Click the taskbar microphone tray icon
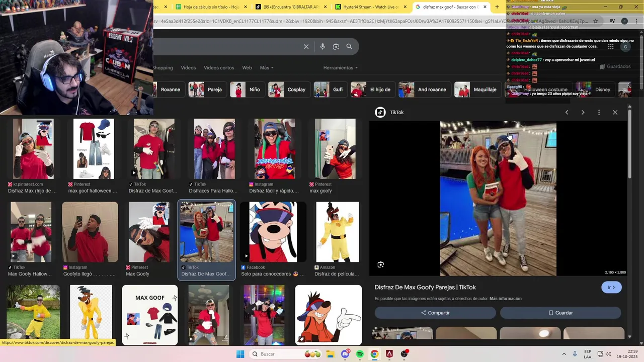 pyautogui.click(x=575, y=354)
